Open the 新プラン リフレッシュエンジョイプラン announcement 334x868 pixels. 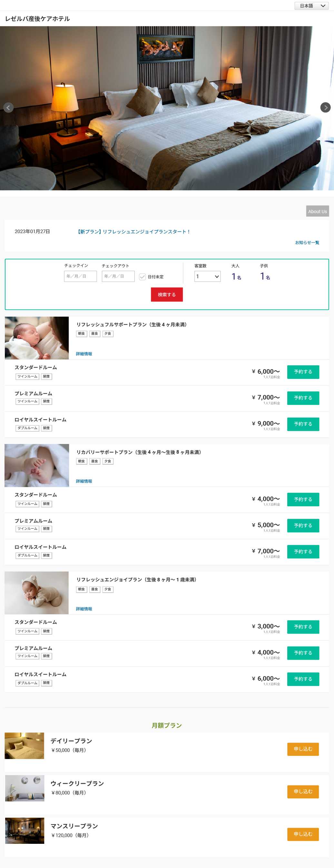[x=134, y=232]
